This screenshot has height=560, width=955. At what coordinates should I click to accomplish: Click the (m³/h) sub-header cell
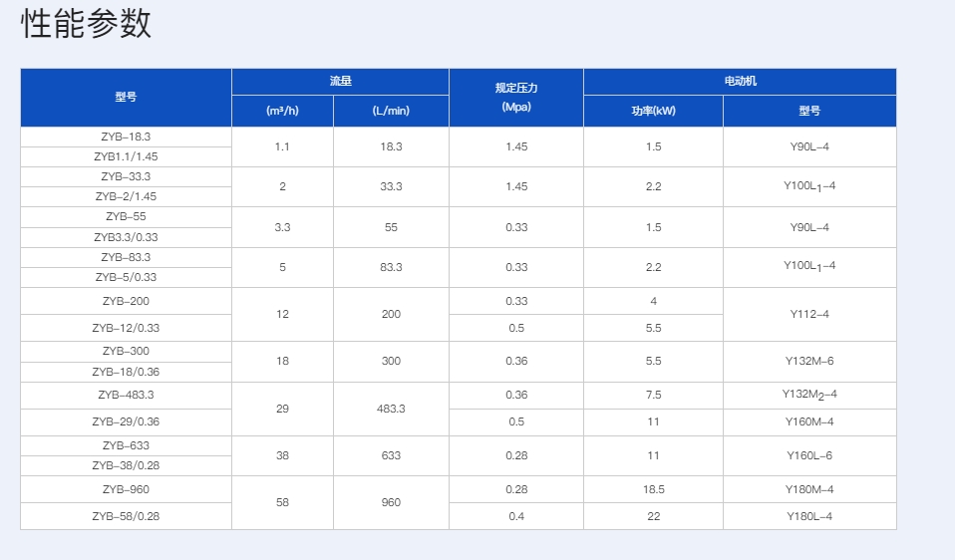tap(282, 111)
